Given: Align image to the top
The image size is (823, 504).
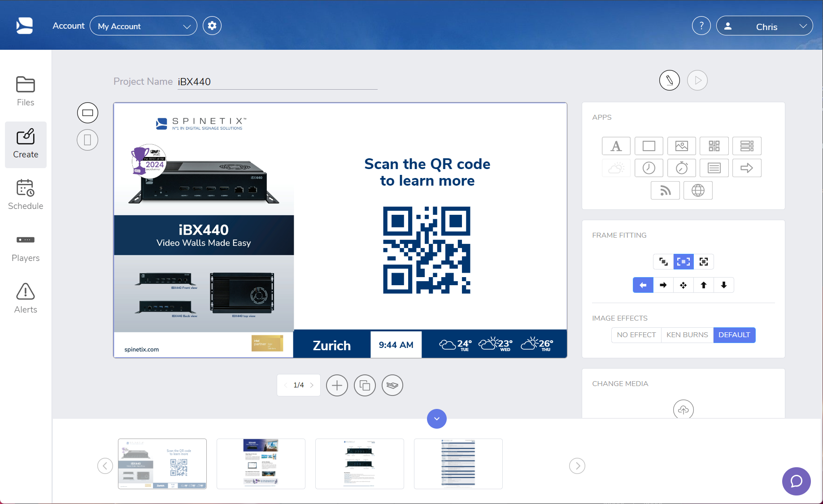Looking at the screenshot, I should click(704, 285).
